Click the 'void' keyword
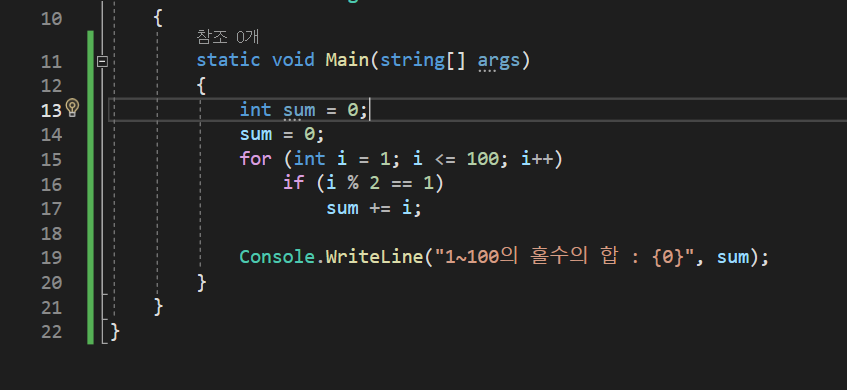 [x=293, y=60]
